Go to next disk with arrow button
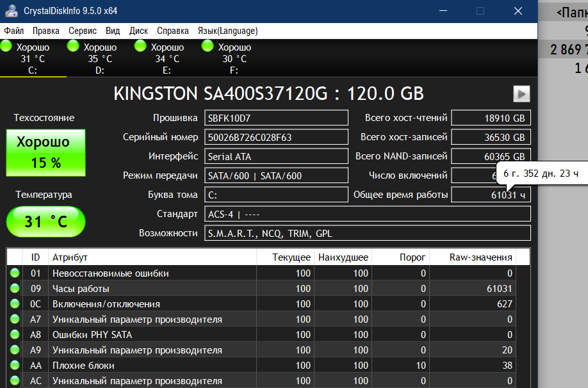The width and height of the screenshot is (588, 388). [x=521, y=93]
